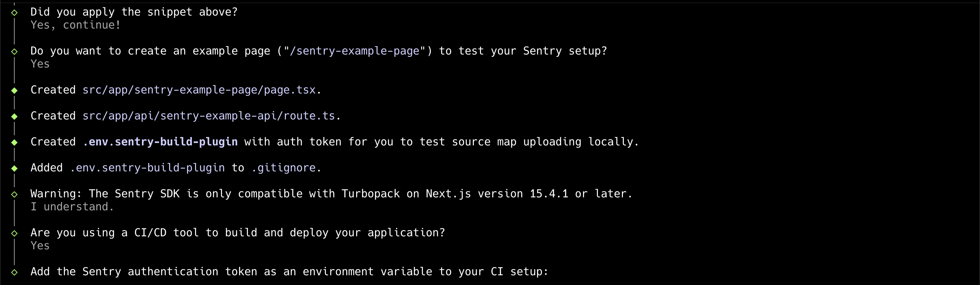Click the diamond beside the CI setup instruction
Screen dimensions: 980x285
(15, 272)
